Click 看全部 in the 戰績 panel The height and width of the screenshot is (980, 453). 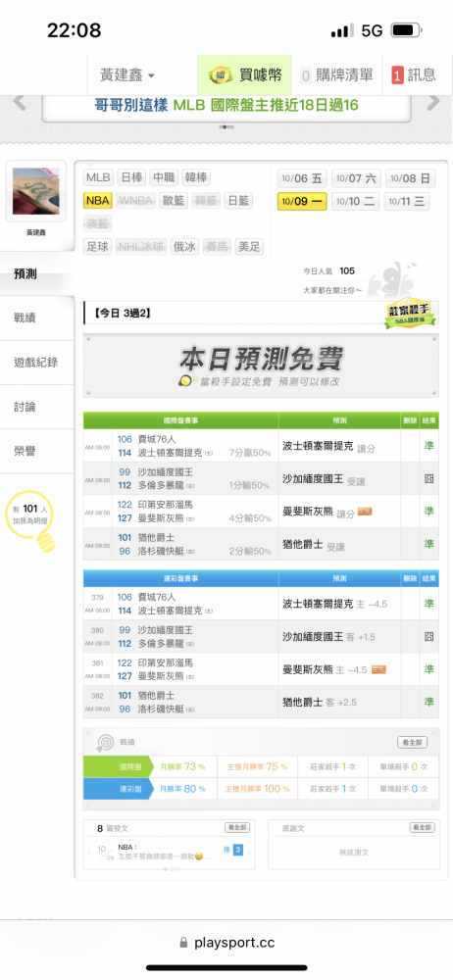click(x=413, y=743)
